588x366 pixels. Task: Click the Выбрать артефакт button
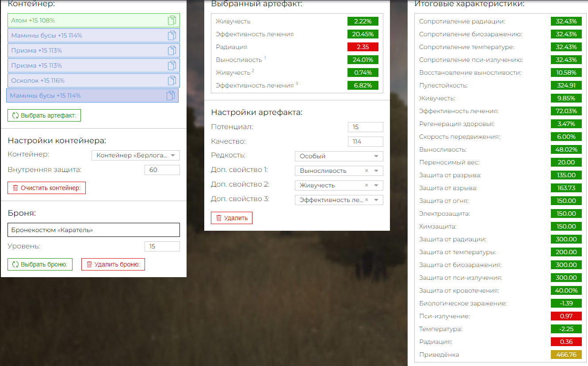pyautogui.click(x=44, y=115)
